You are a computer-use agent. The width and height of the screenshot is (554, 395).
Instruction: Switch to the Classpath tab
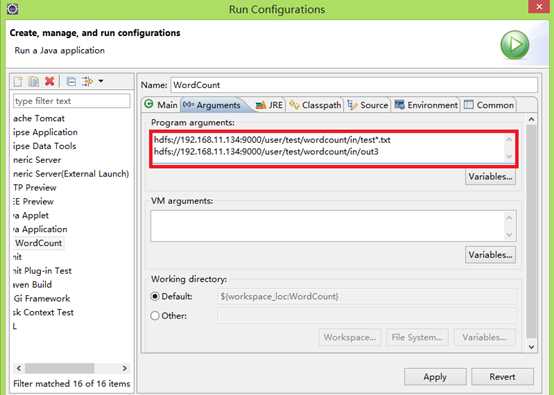pyautogui.click(x=315, y=105)
